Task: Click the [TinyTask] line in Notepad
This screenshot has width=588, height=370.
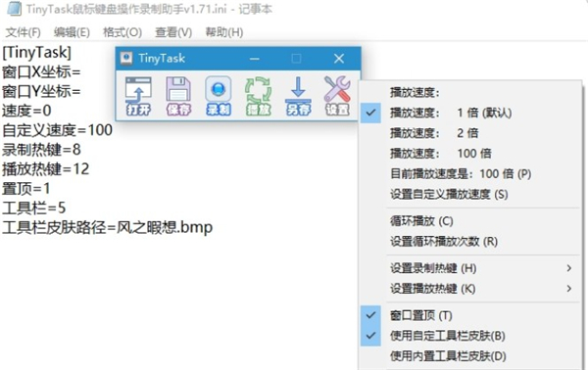Action: click(x=37, y=52)
